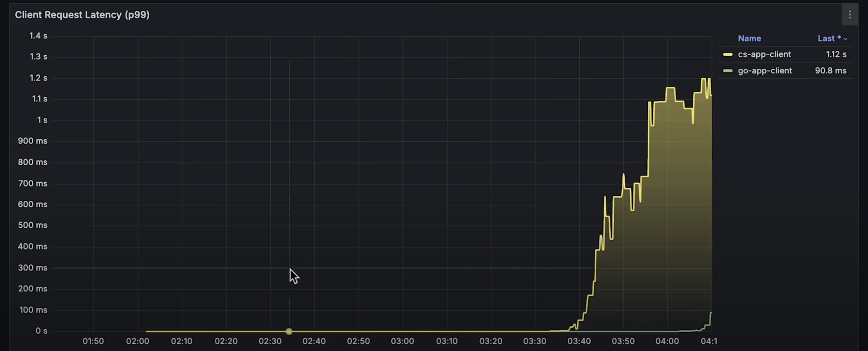This screenshot has height=351, width=868.
Task: Click the 1.4 s y-axis label
Action: pos(38,36)
